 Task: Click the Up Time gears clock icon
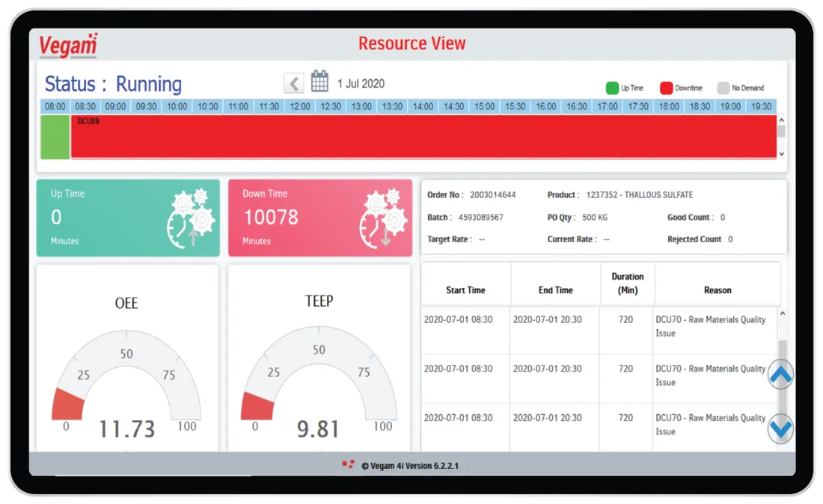tap(191, 218)
